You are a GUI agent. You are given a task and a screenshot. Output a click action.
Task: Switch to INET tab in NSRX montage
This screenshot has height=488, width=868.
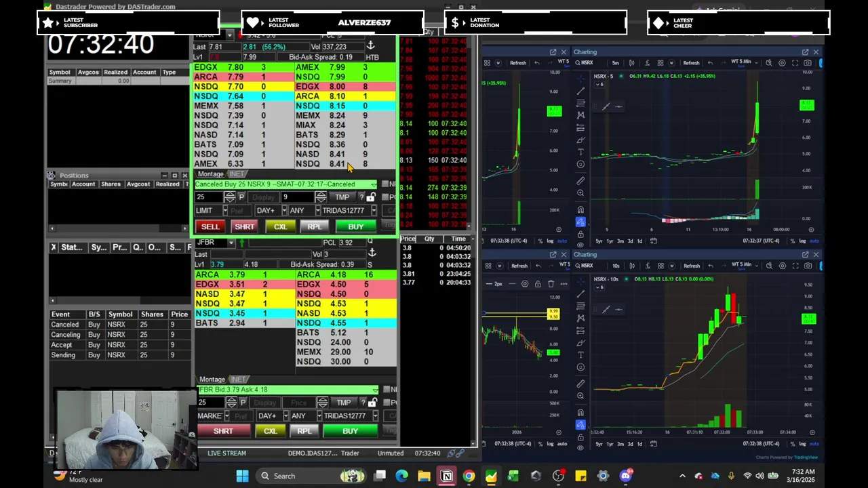point(237,174)
